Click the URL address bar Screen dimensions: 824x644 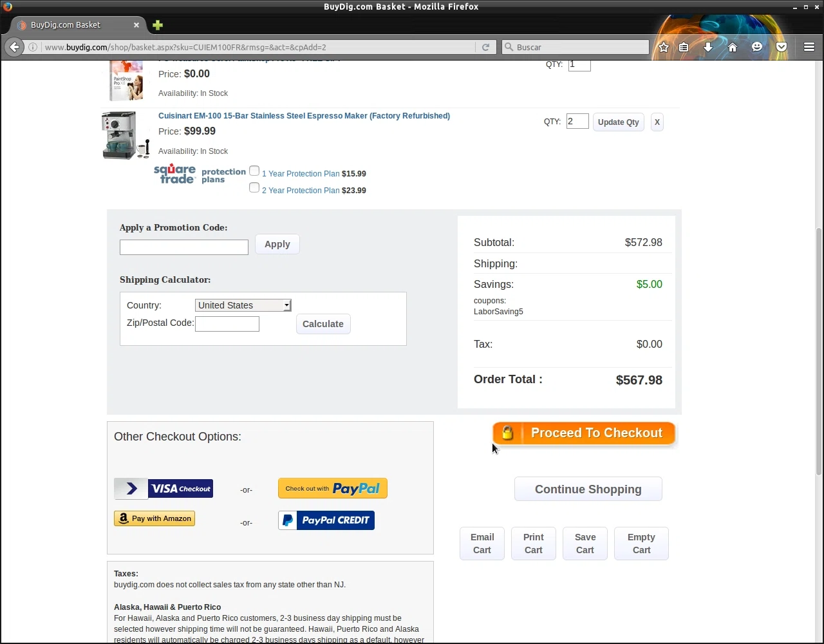coord(257,47)
